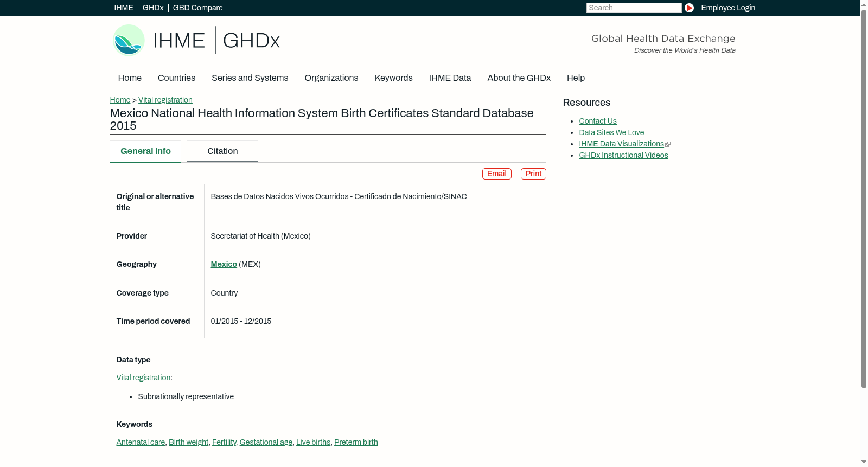Open the Mexico geography link
The width and height of the screenshot is (868, 467).
point(224,264)
